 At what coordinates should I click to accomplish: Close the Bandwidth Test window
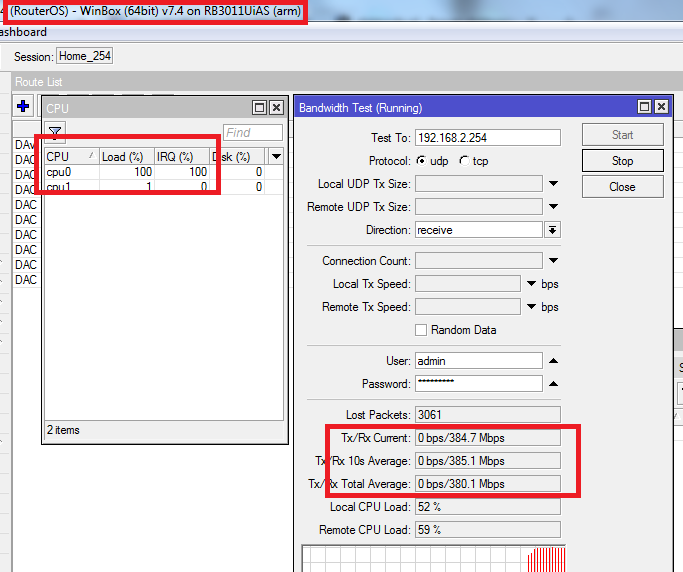tap(661, 107)
